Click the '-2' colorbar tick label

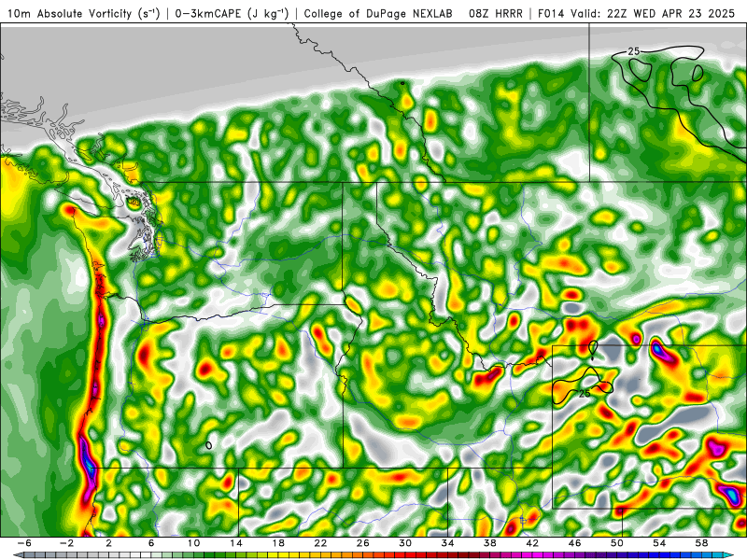coord(66,543)
